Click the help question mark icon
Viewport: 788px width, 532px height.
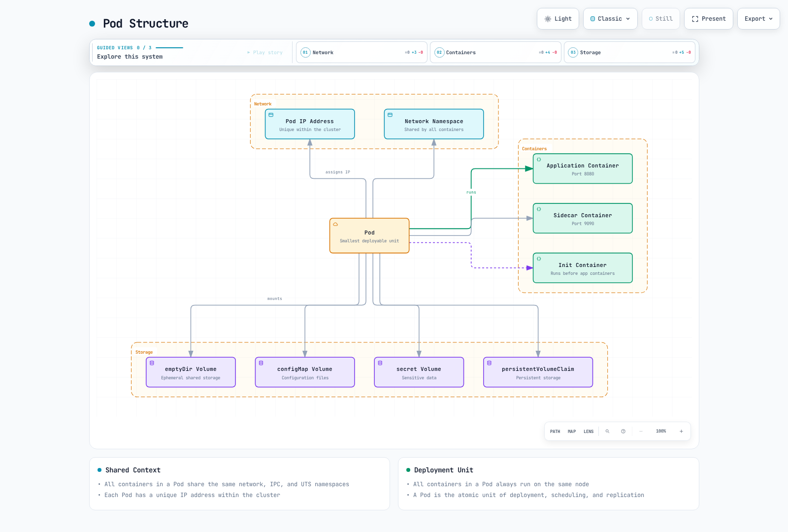(623, 432)
